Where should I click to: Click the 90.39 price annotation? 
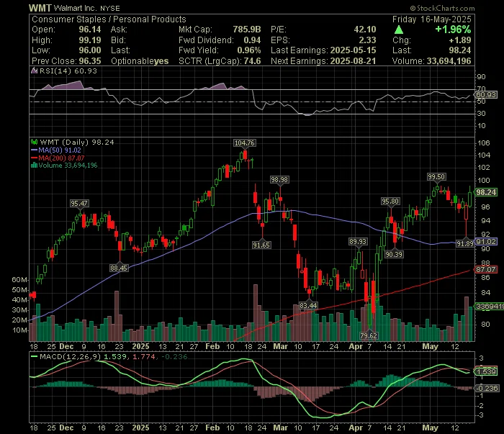coord(394,254)
